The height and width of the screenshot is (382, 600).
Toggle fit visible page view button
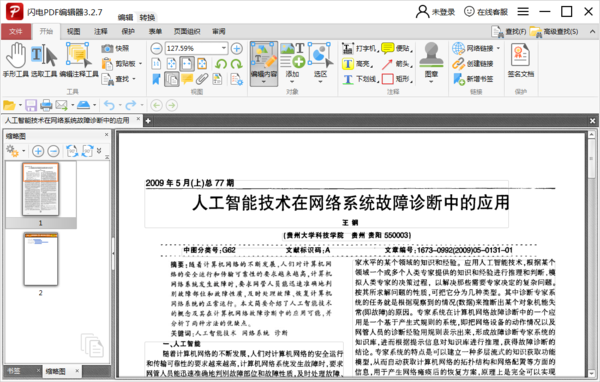(202, 64)
